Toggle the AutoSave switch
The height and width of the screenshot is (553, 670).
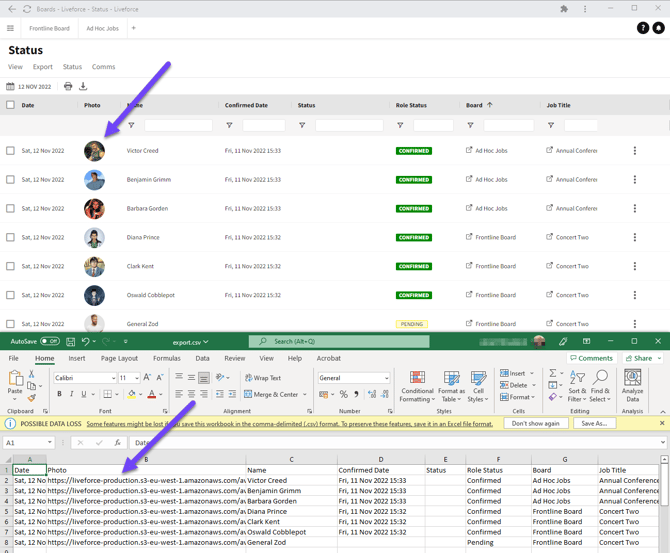[x=50, y=341]
